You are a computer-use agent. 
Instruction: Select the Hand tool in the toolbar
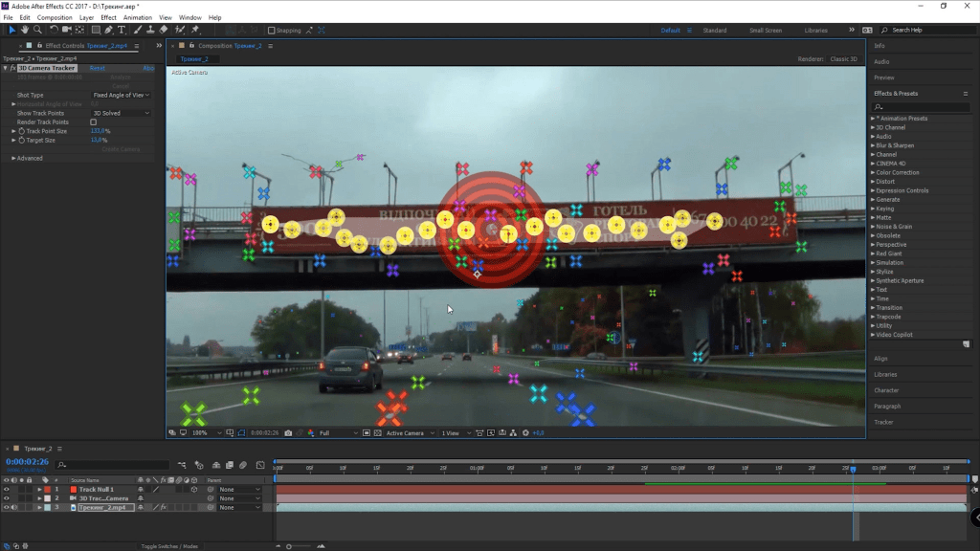25,30
